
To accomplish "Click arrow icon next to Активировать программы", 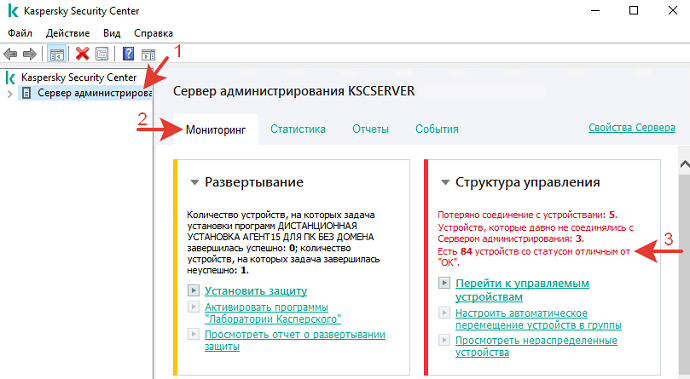I will pyautogui.click(x=193, y=306).
